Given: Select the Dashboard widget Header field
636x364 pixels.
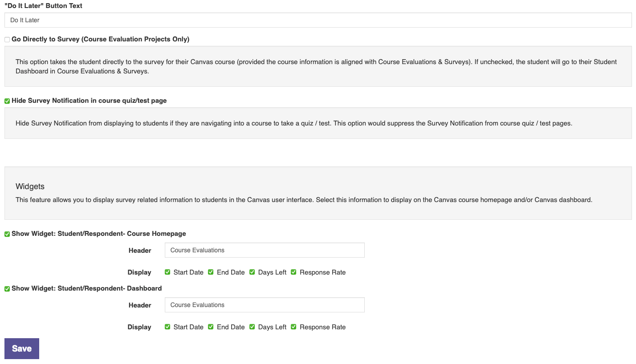Looking at the screenshot, I should (264, 304).
